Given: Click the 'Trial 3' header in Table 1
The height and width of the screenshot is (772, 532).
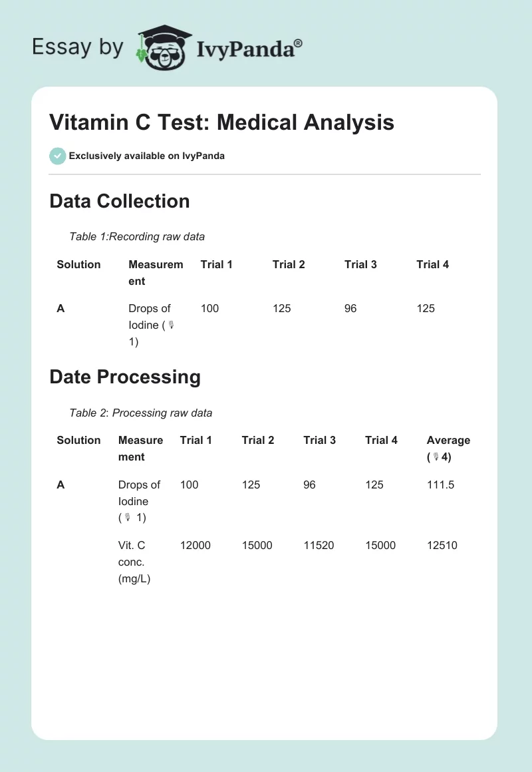Looking at the screenshot, I should click(360, 264).
